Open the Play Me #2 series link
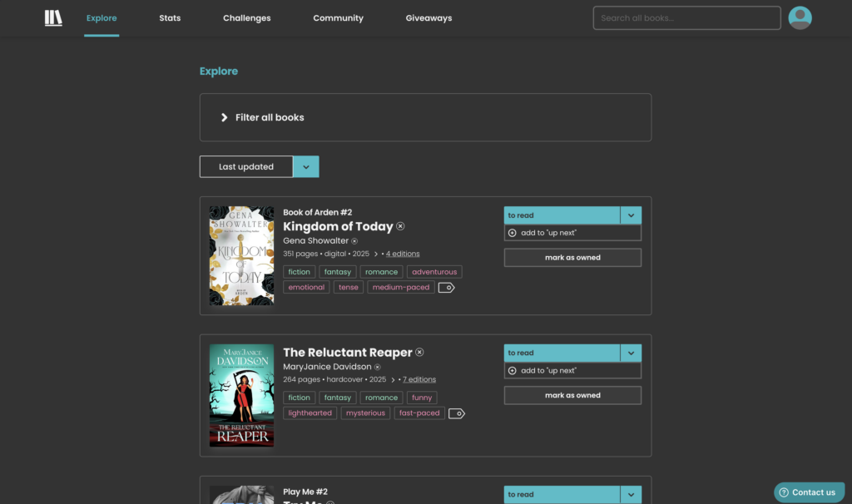 (305, 492)
